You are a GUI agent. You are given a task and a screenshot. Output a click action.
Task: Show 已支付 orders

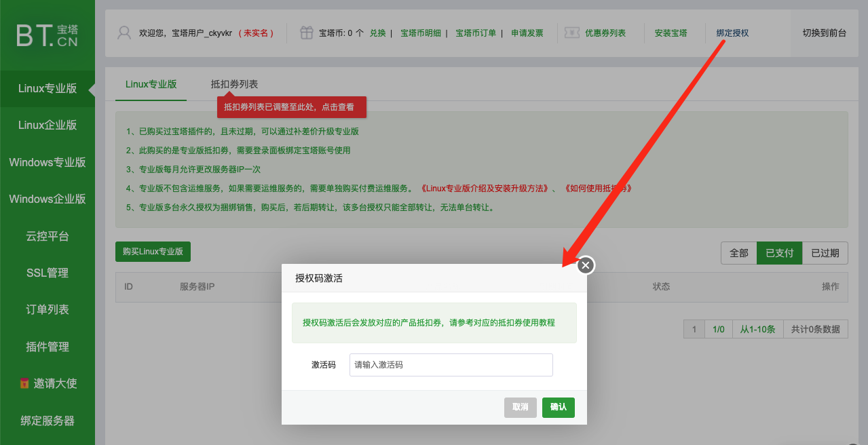coord(779,253)
